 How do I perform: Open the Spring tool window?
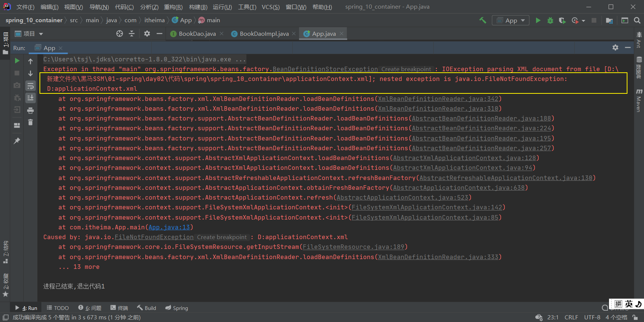point(176,308)
